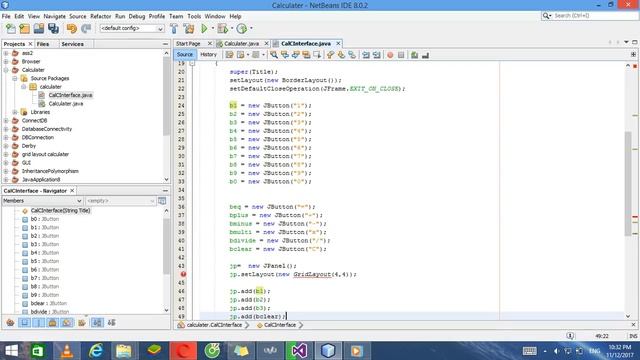Click the error marker on line 44

(x=183, y=274)
